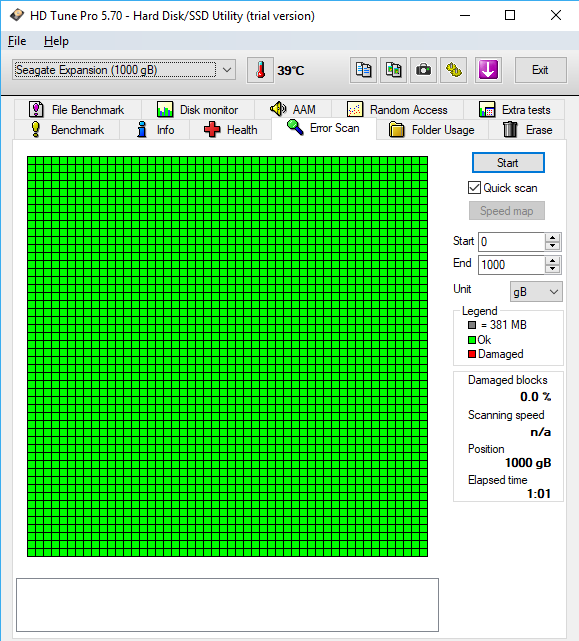Click the thermometer temperature icon
Viewport: 579px width, 641px height.
click(260, 70)
